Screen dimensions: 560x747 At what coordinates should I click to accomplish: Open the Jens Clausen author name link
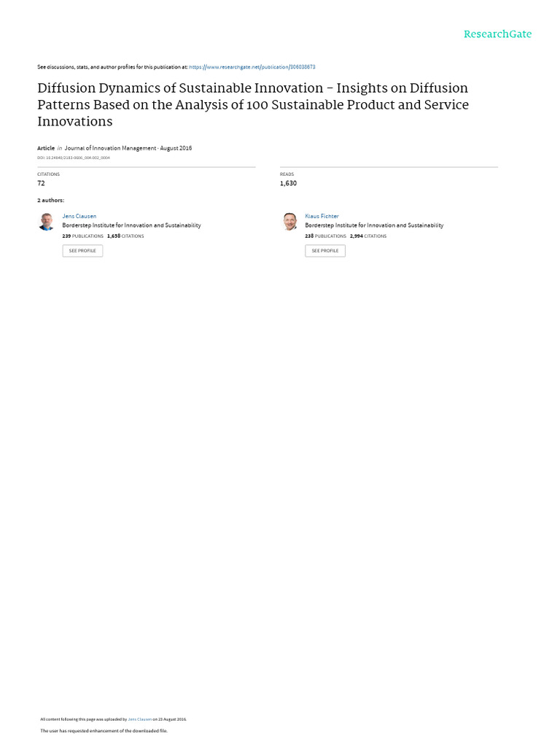(79, 216)
